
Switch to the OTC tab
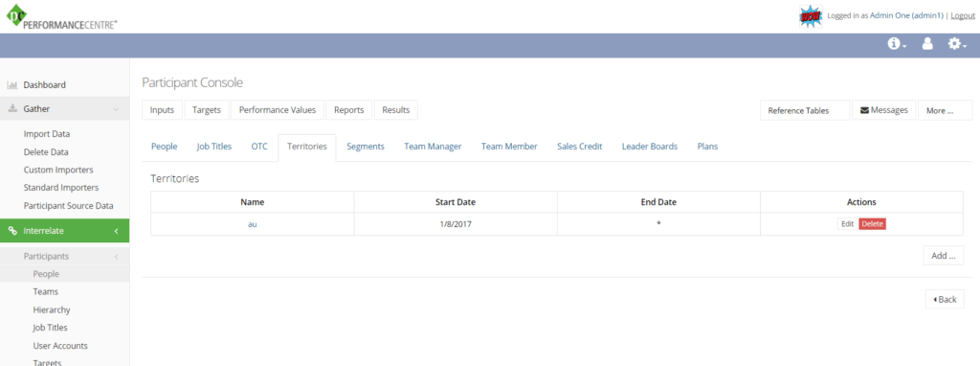(x=259, y=147)
